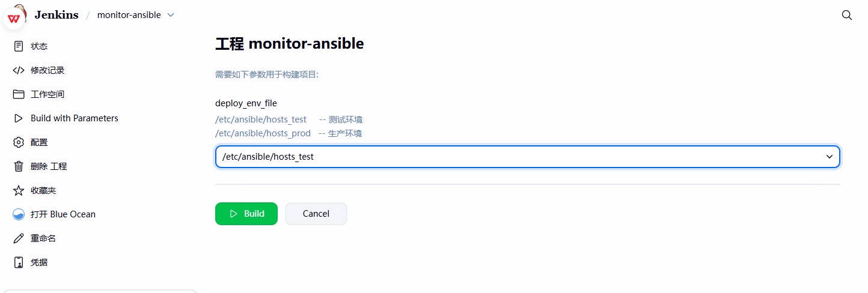This screenshot has height=293, width=868.
Task: Open the monitor-ansible breadcrumb link
Action: 129,15
